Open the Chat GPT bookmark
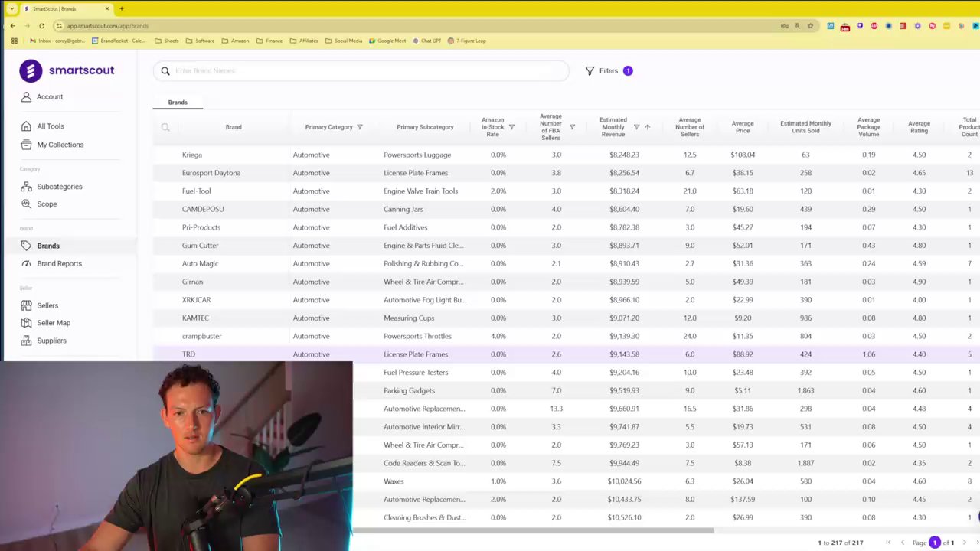980x551 pixels. 427,41
